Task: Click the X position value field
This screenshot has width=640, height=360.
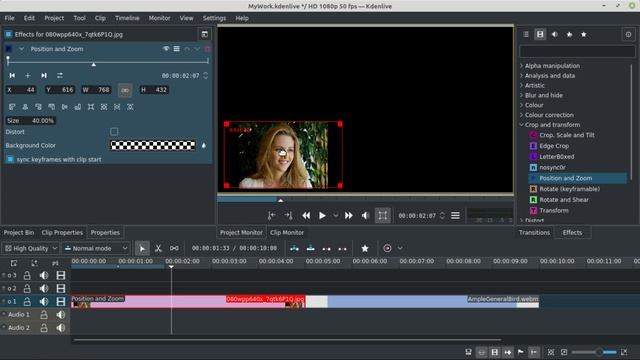Action: (21, 90)
